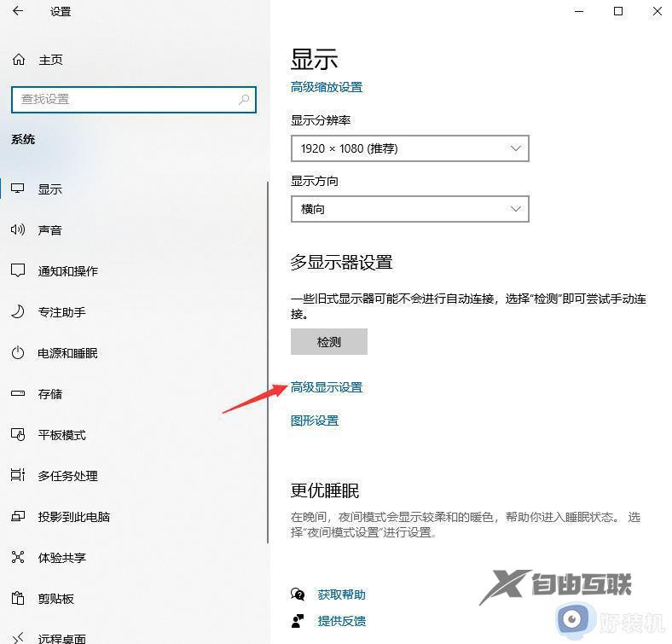Open the 多任务处理 settings page

pyautogui.click(x=67, y=476)
